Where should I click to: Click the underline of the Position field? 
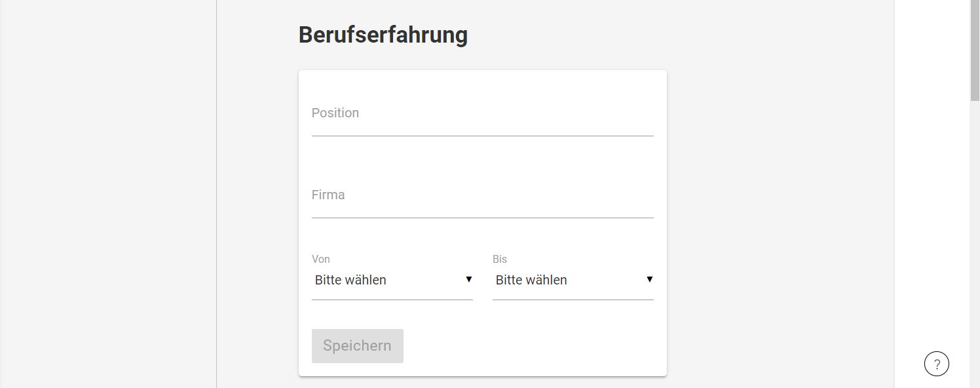point(482,136)
